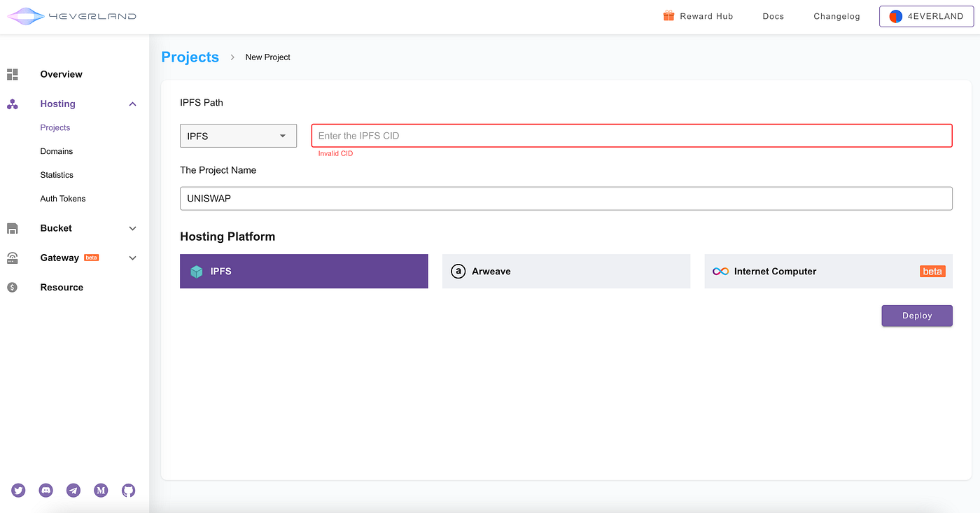Collapse the Hosting menu chevron

[133, 104]
